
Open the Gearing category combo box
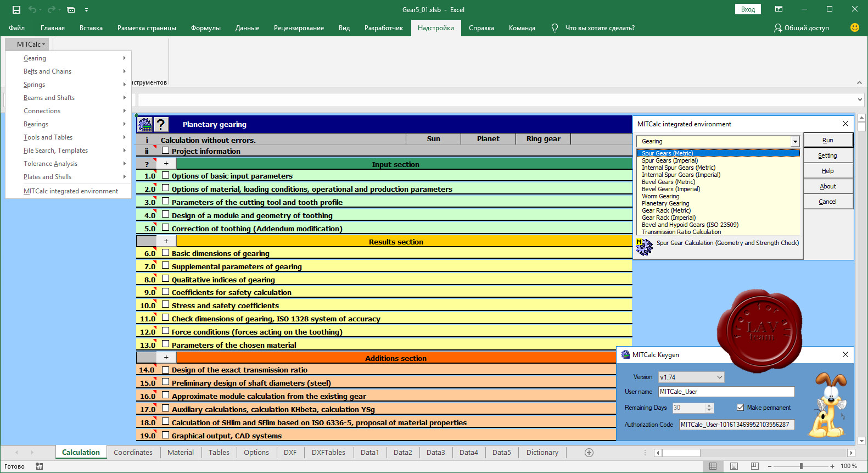[794, 142]
